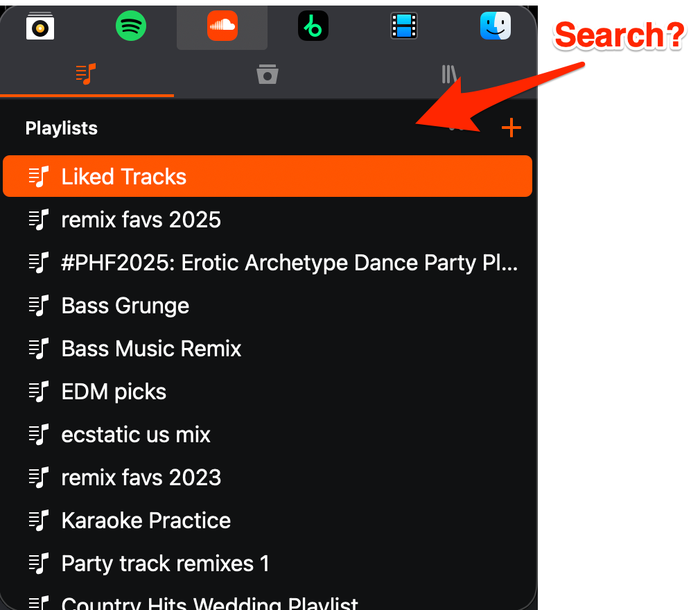Switch to the Spotify source
700x610 pixels.
tap(130, 27)
